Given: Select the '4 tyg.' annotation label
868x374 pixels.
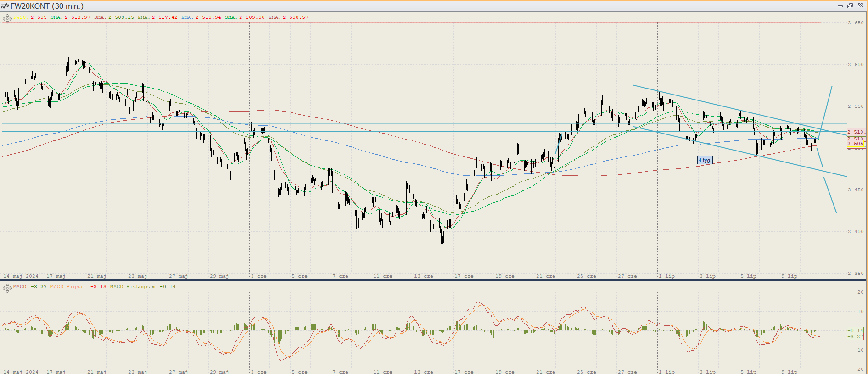Looking at the screenshot, I should click(x=705, y=160).
